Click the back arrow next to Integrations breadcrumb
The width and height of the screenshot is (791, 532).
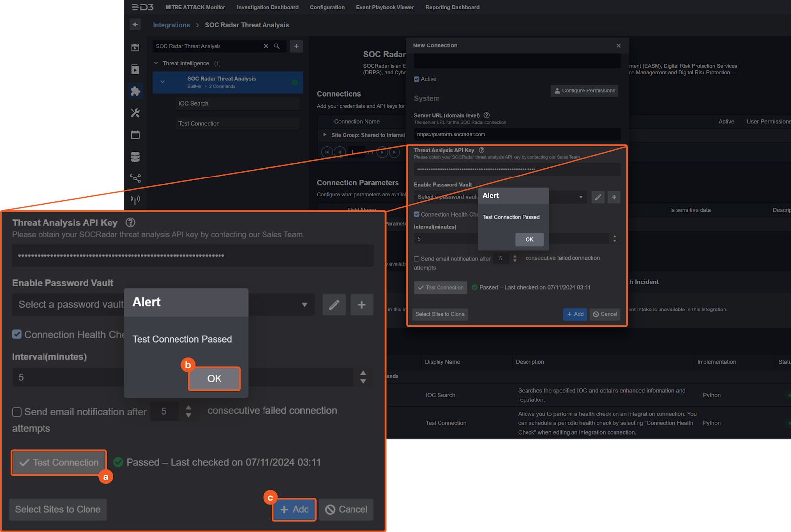point(135,25)
